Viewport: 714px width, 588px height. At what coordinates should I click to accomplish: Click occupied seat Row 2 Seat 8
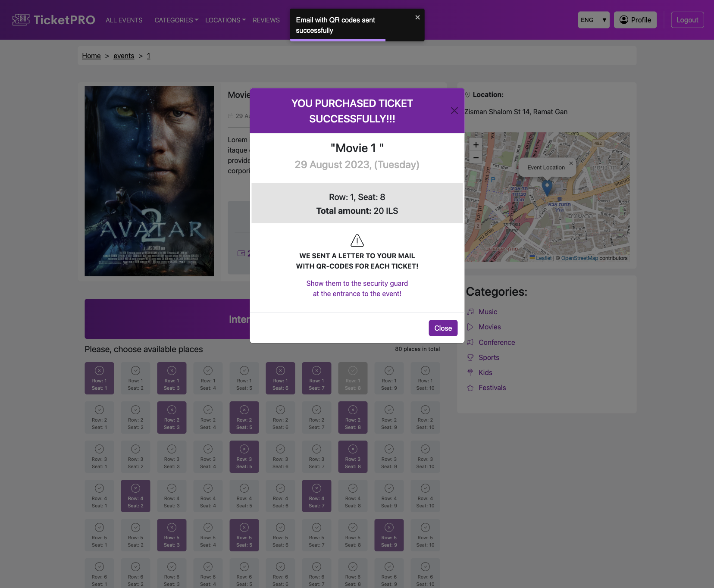[x=353, y=417]
